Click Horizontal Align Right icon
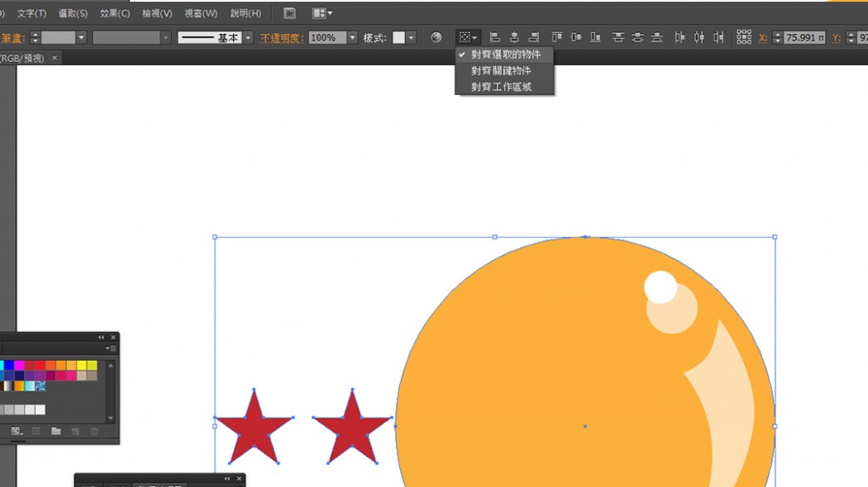868x487 pixels. pos(534,37)
